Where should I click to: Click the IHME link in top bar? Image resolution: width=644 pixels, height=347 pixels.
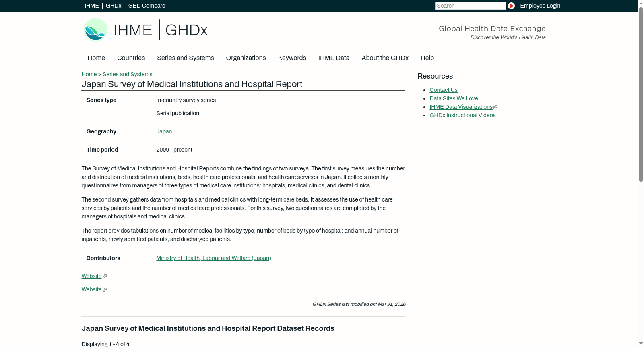click(92, 6)
